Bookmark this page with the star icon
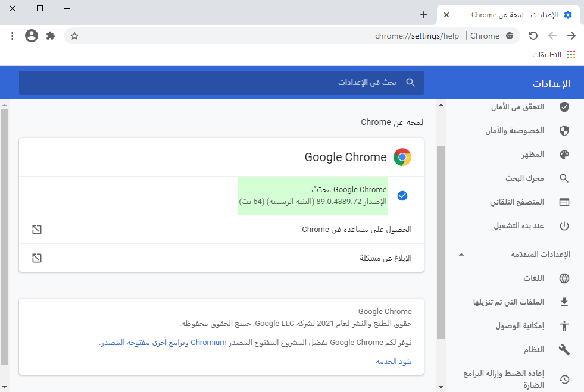584x392 pixels. [74, 36]
